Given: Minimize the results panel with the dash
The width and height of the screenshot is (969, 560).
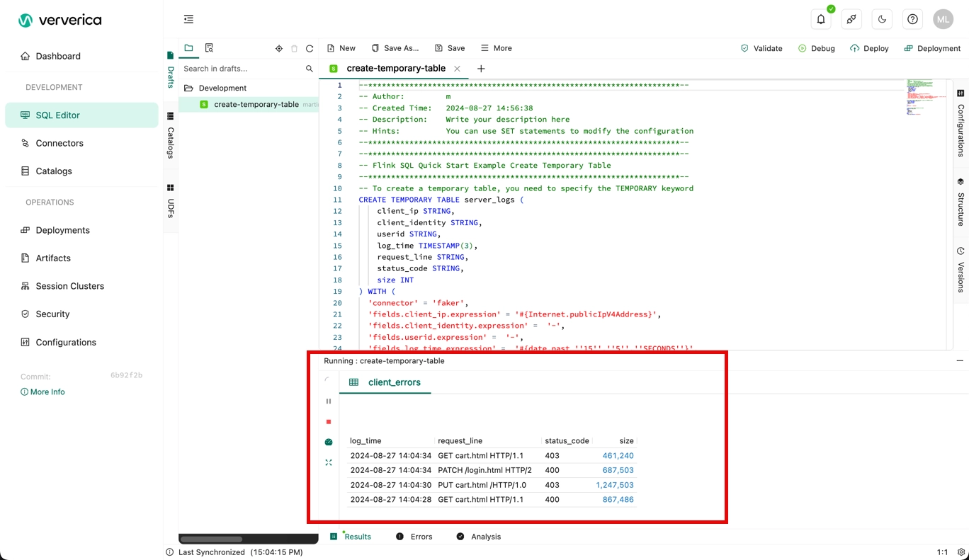Looking at the screenshot, I should click(960, 360).
